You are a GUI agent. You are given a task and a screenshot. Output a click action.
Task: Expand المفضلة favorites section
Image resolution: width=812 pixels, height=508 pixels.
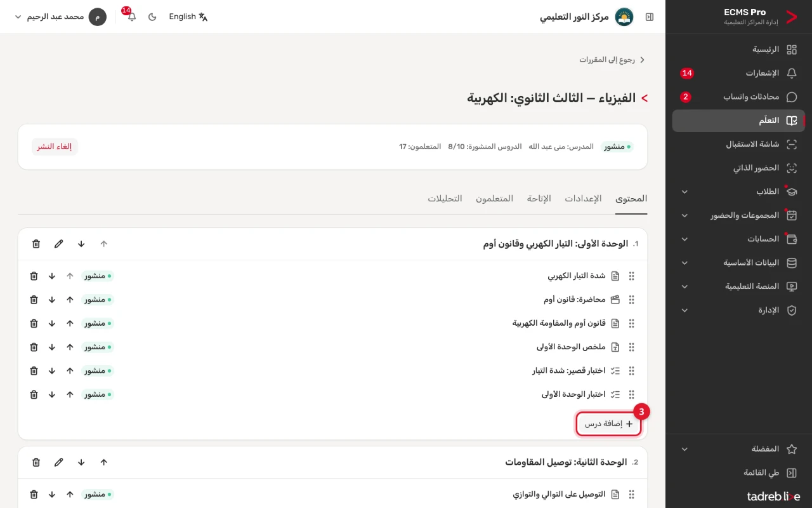738,449
